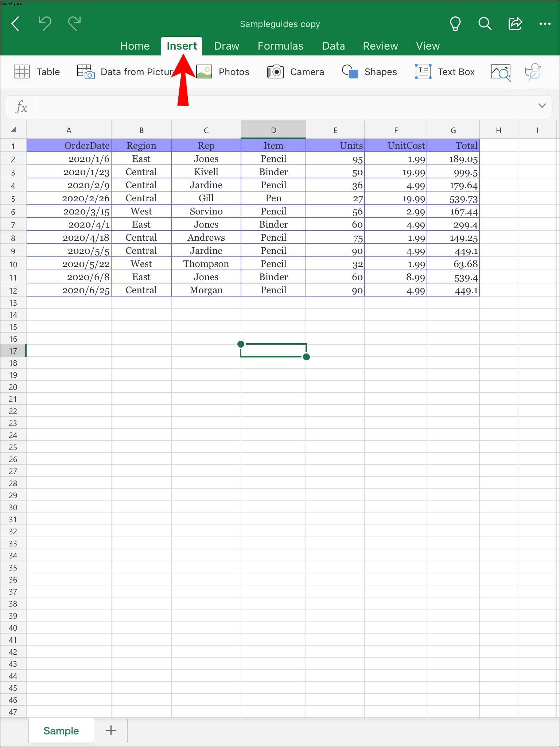Open the three-dot more options menu
The width and height of the screenshot is (560, 747).
(545, 24)
